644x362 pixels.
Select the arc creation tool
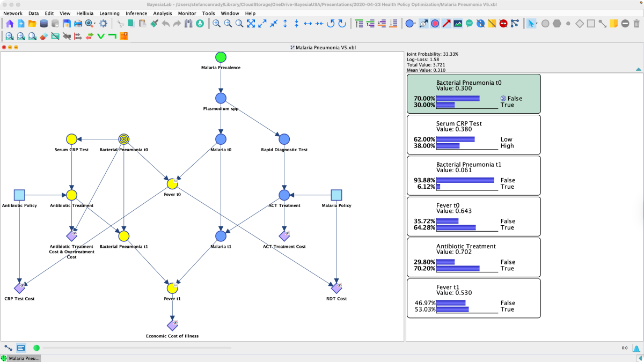[603, 24]
